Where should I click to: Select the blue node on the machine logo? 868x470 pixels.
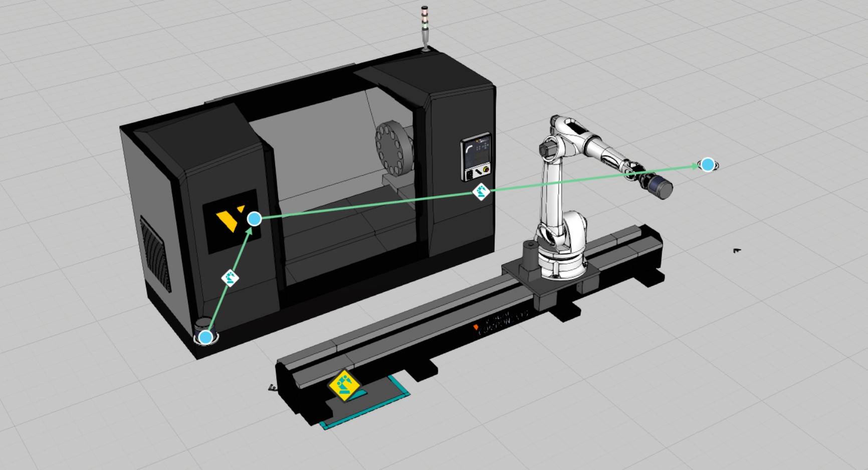coord(255,219)
